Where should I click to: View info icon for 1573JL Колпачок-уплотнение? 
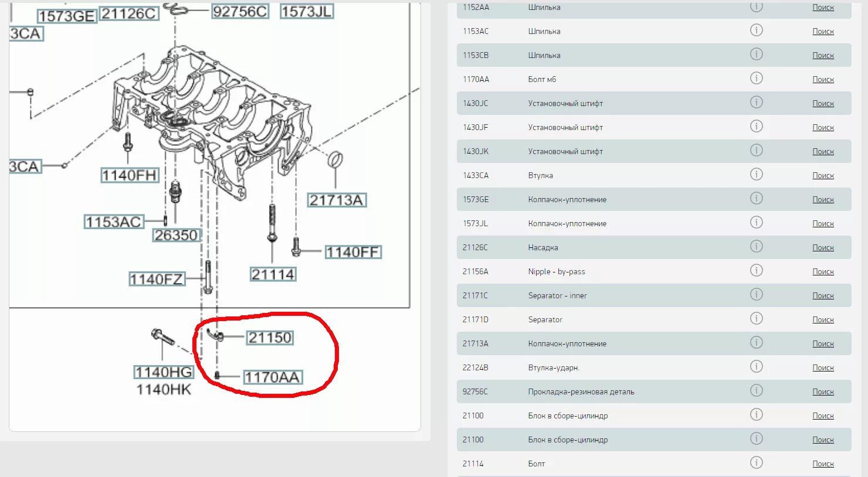[757, 222]
